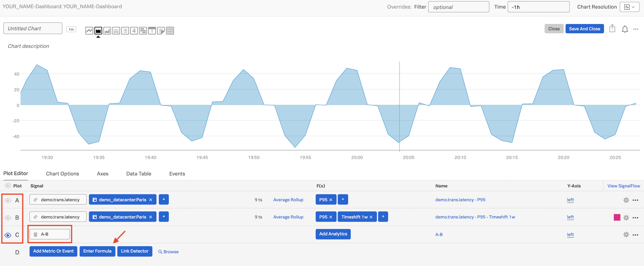This screenshot has width=644, height=266.
Task: Switch to column chart type icon
Action: pyautogui.click(x=107, y=31)
